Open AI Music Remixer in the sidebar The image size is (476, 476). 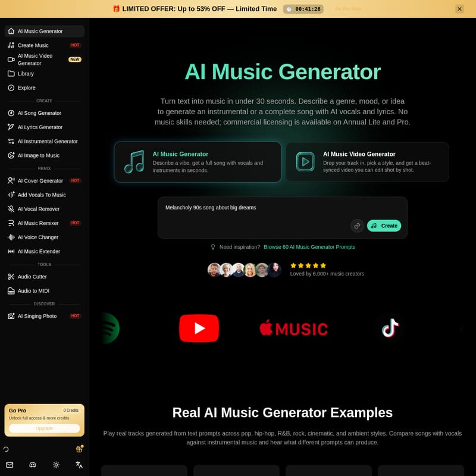pyautogui.click(x=44, y=223)
